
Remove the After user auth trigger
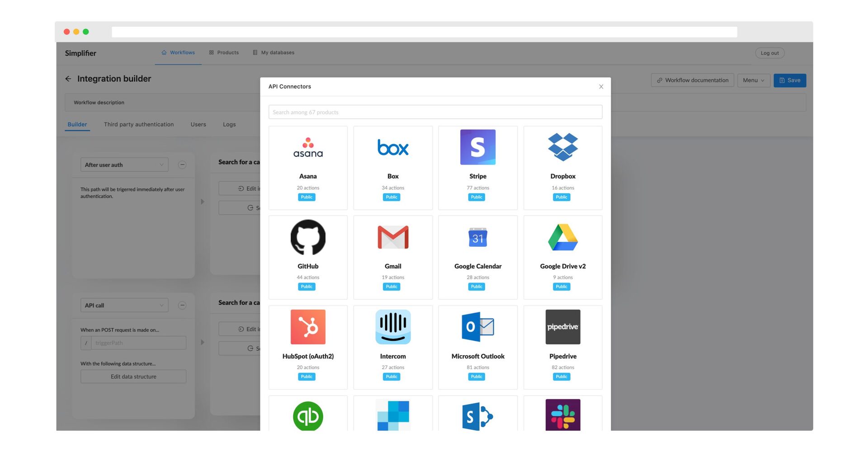(182, 165)
